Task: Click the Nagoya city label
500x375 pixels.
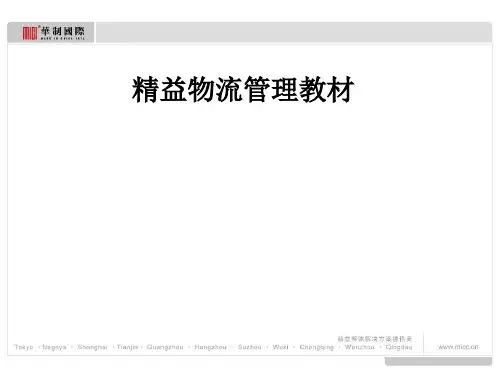Action: point(54,347)
